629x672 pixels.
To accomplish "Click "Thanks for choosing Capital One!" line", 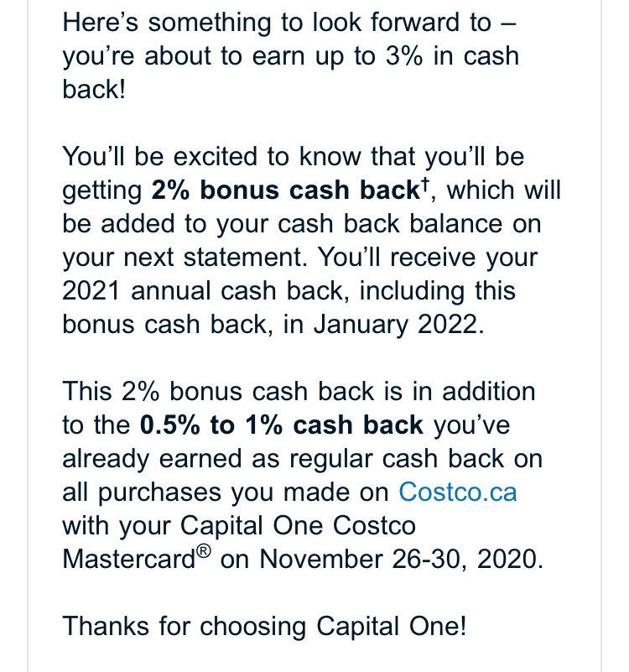I will 264,626.
